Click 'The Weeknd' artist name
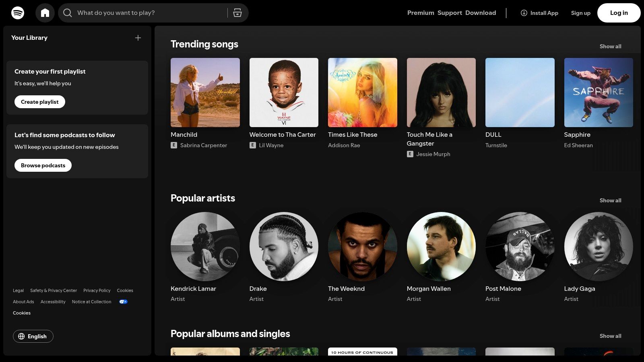The height and width of the screenshot is (362, 644). (346, 289)
